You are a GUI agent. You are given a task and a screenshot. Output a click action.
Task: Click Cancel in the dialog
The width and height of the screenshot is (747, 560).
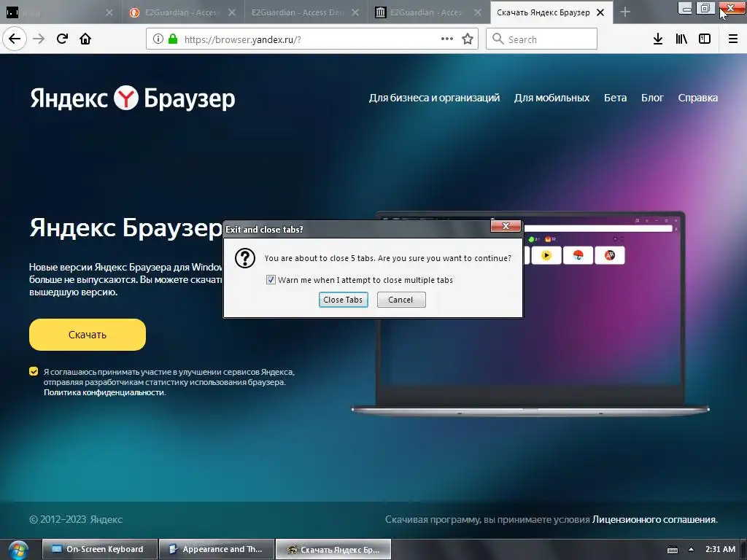401,300
